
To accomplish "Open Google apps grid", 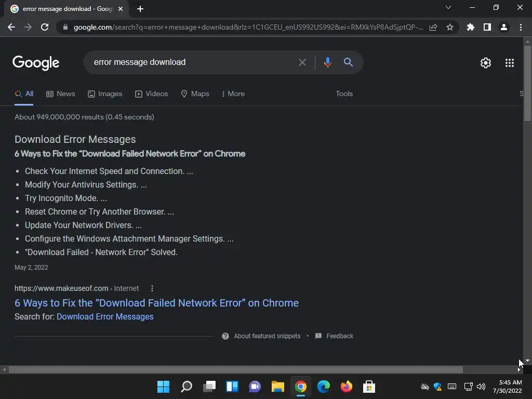I will pos(510,63).
